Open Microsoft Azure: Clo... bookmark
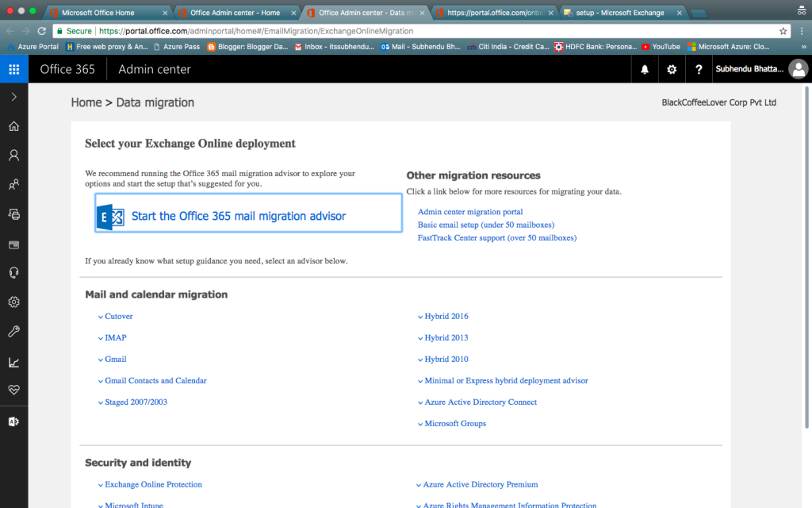Viewport: 812px width, 508px height. [728, 47]
